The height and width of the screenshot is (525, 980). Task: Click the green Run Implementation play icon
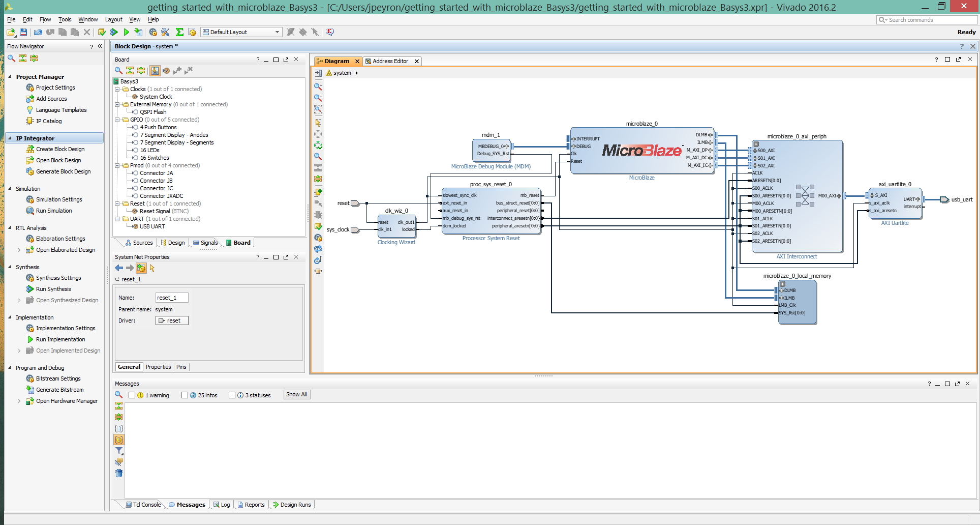coord(126,32)
